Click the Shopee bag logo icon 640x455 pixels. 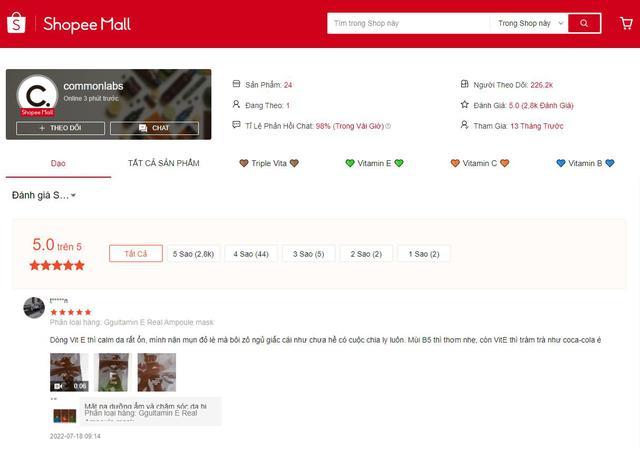coord(16,23)
